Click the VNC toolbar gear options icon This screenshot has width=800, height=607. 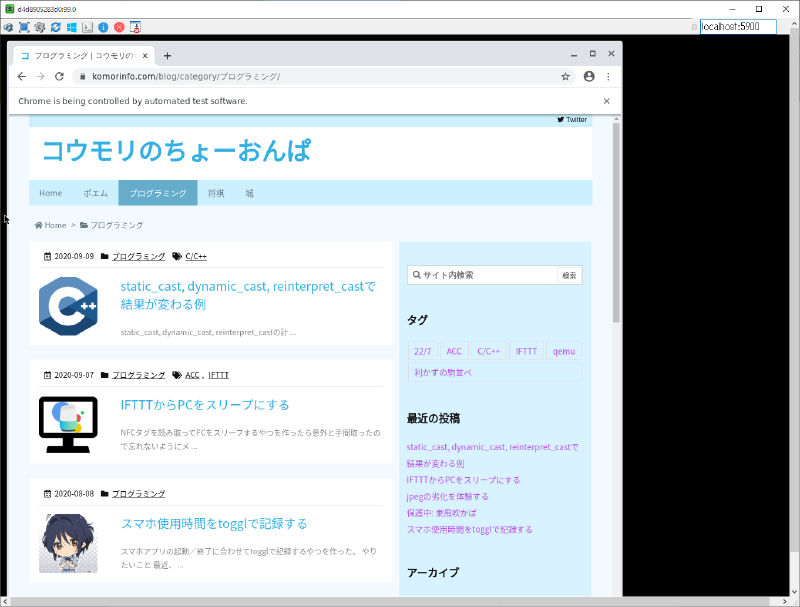[39, 27]
